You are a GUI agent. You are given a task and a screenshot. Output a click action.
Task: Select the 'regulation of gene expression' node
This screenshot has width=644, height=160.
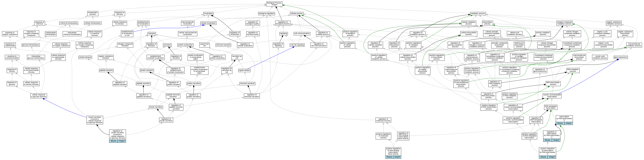pyautogui.click(x=540, y=70)
